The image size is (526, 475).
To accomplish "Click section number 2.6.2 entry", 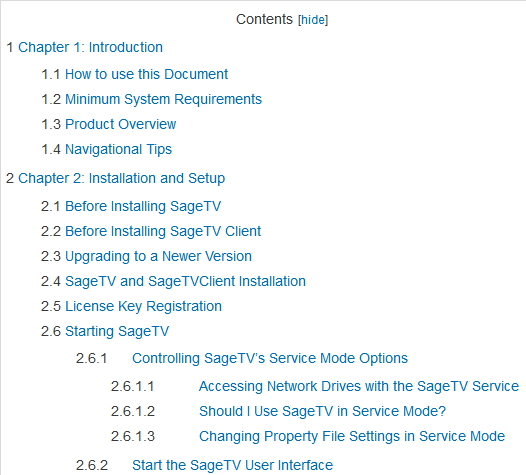I will click(92, 465).
